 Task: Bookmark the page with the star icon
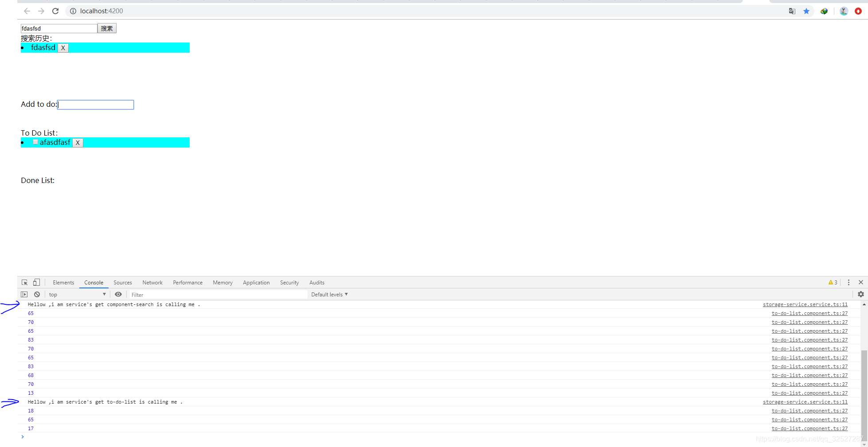click(806, 11)
